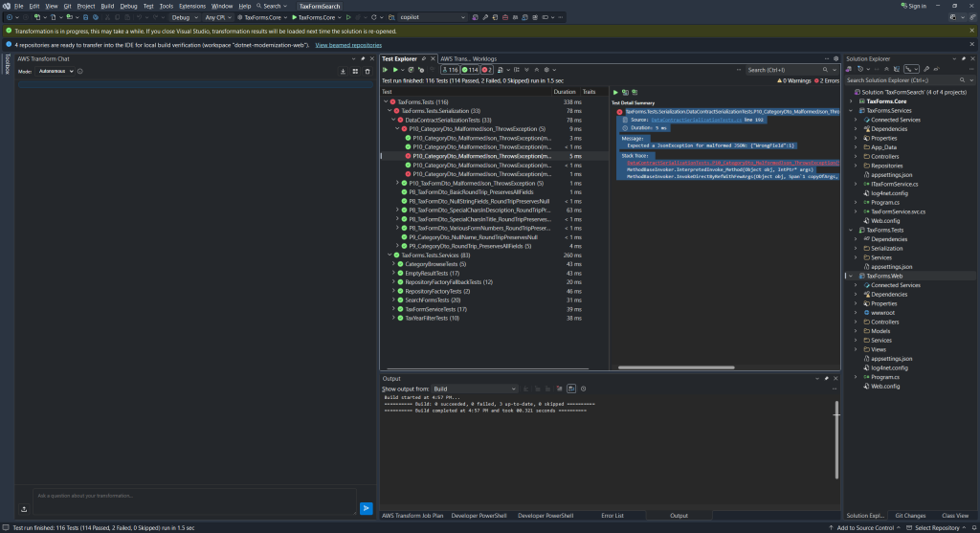
Task: Expand TaxForms.Core project in Solution Explorer
Action: (851, 101)
